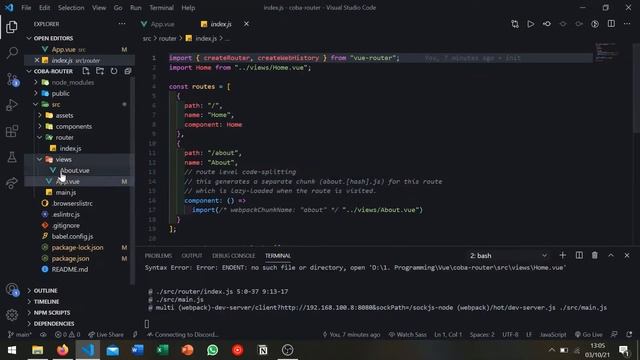Open the Explorer view in activity bar
The image size is (640, 360).
click(12, 27)
